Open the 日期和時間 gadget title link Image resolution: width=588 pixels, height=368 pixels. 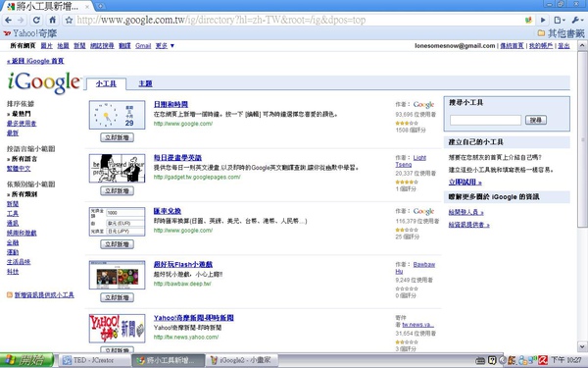(171, 104)
